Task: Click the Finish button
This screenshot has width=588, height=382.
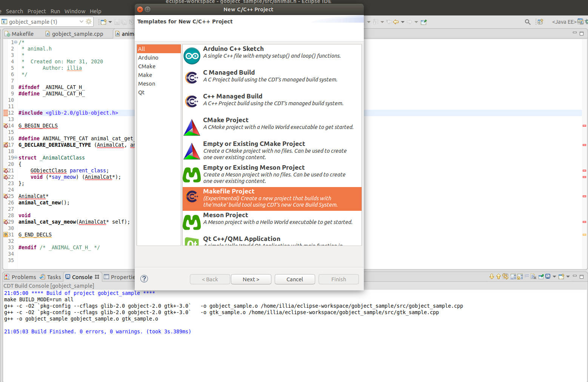Action: (339, 279)
